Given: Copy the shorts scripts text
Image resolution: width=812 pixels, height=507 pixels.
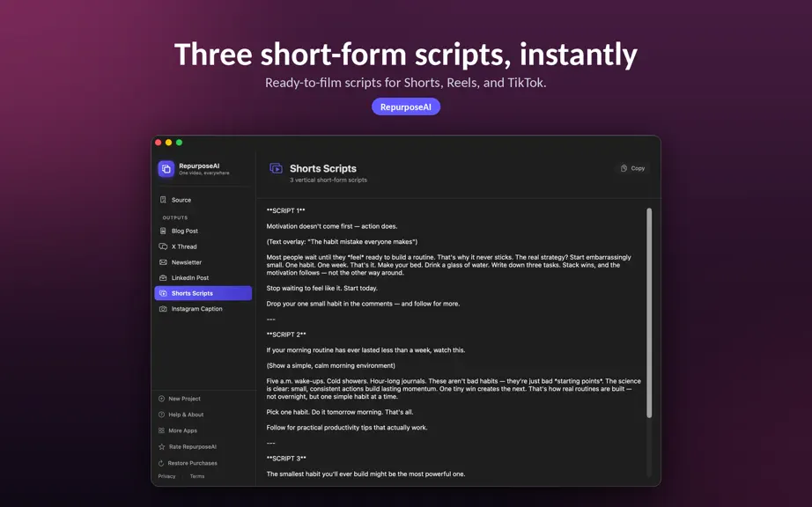Looking at the screenshot, I should click(x=633, y=168).
